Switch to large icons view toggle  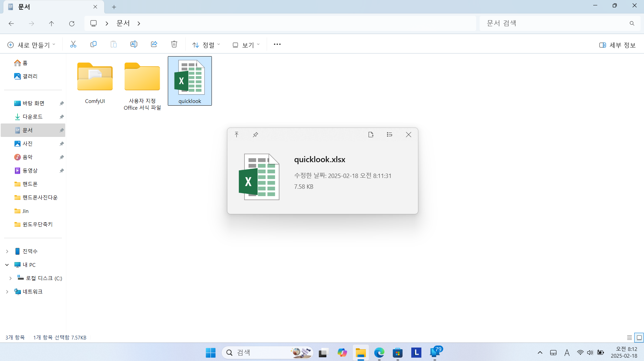(x=639, y=337)
